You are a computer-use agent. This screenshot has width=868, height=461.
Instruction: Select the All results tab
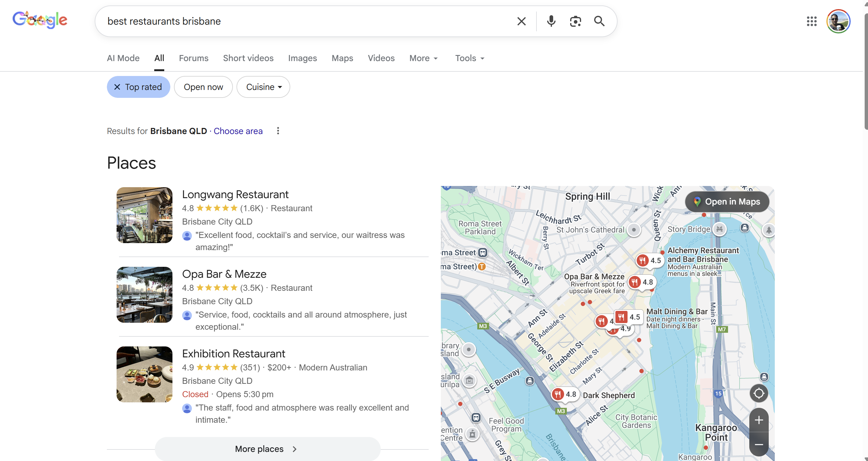coord(159,58)
